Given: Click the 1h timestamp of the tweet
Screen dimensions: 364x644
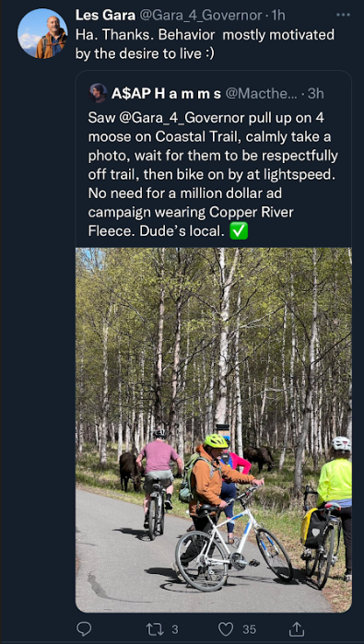Looking at the screenshot, I should (x=278, y=16).
